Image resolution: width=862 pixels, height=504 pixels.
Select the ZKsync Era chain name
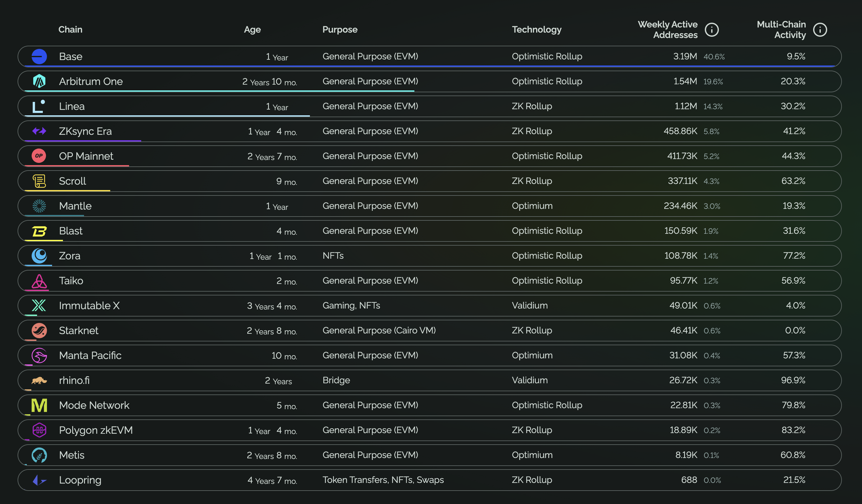(86, 131)
